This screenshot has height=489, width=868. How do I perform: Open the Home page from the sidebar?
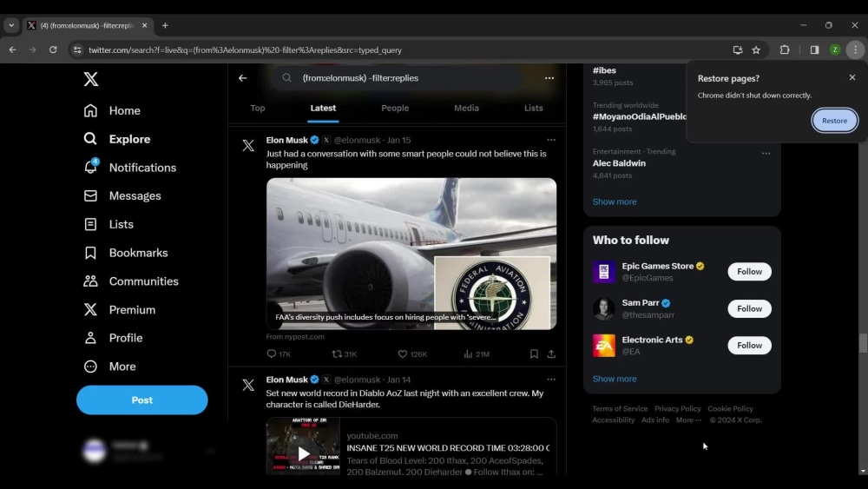point(112,111)
